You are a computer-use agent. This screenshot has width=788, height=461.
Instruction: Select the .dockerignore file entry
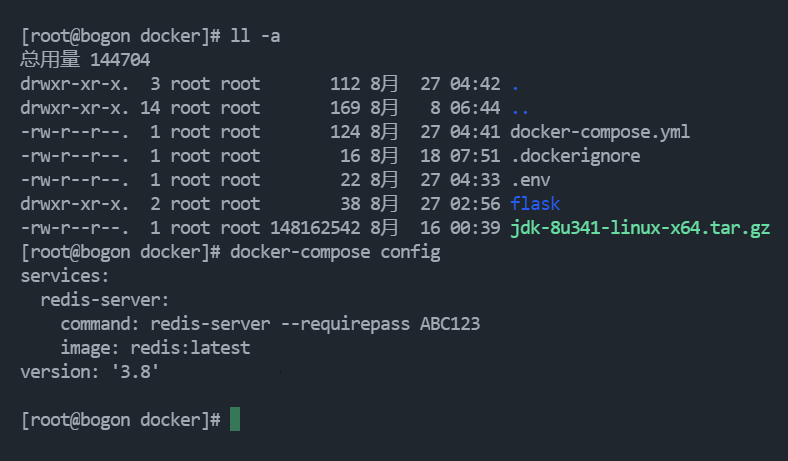pyautogui.click(x=575, y=156)
